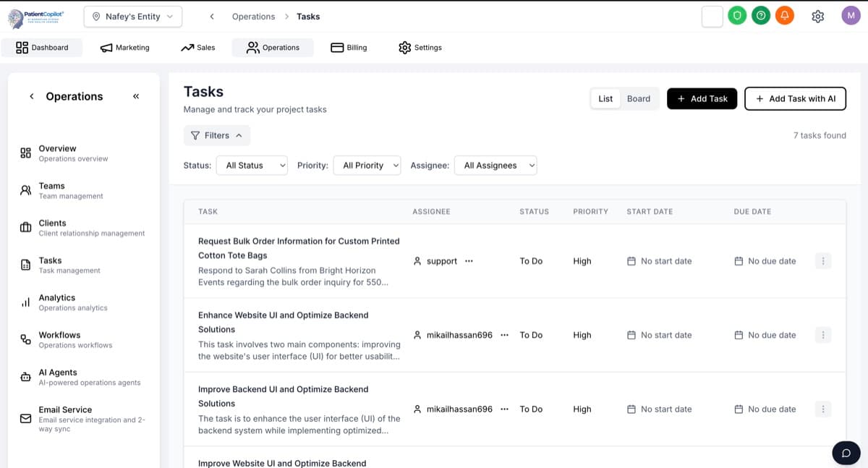
Task: Open the All Priority dropdown
Action: click(x=367, y=166)
